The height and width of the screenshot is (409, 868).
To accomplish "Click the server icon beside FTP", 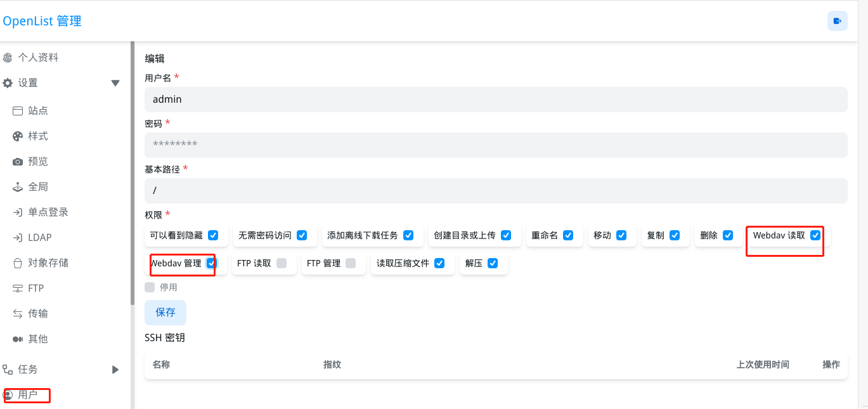I will click(x=18, y=288).
